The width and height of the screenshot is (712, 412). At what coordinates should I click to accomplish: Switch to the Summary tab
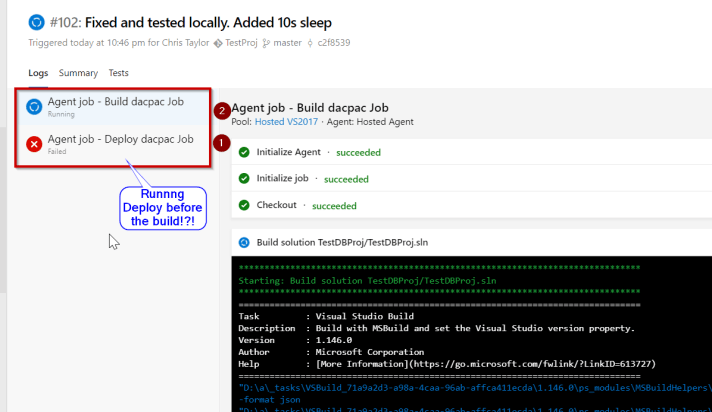[x=78, y=73]
